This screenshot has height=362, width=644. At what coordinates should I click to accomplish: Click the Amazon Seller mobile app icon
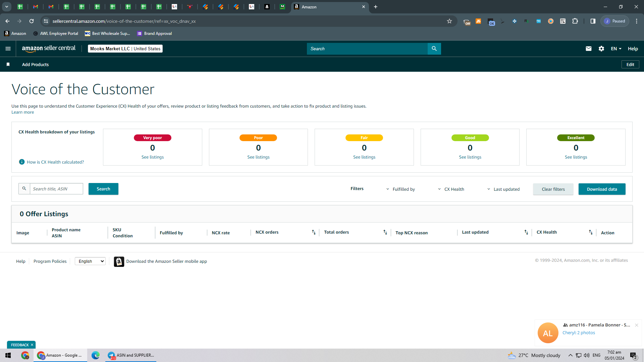point(119,261)
